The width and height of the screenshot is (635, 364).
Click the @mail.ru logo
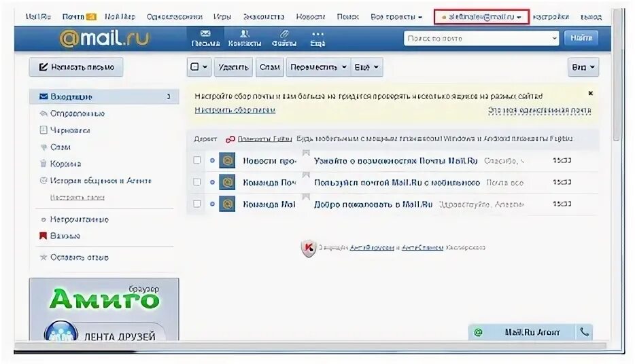(104, 39)
